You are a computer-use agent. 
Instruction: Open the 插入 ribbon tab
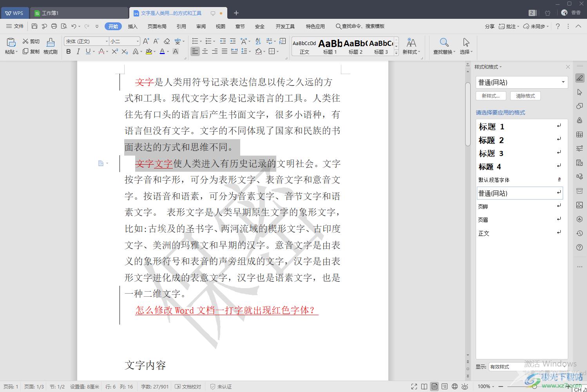(x=133, y=26)
